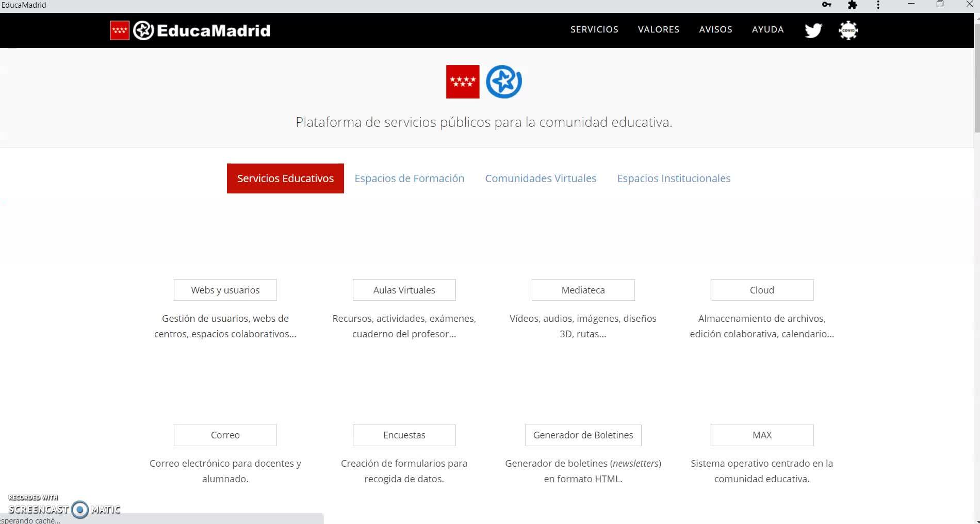
Task: Click description 'Vídeos, audios, imágenes, diseños'
Action: [583, 326]
